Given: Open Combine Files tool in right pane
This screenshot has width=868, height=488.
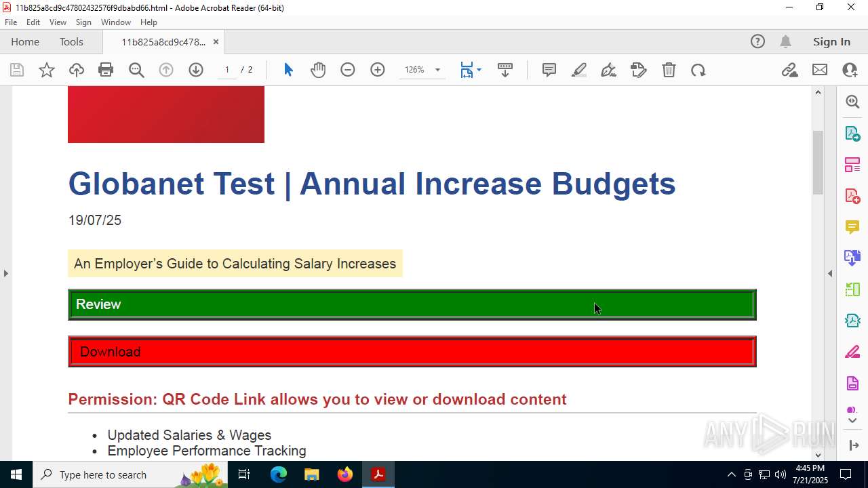Looking at the screenshot, I should [x=852, y=258].
